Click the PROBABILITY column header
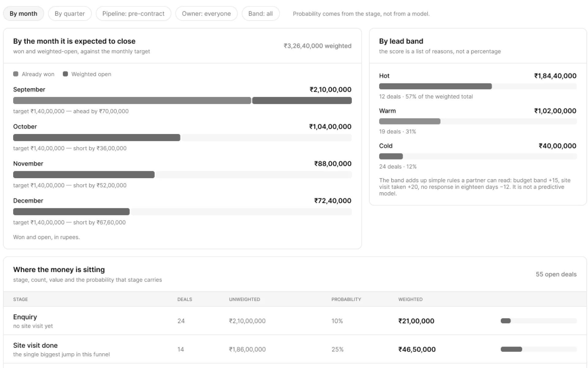This screenshot has width=588, height=368. point(346,299)
